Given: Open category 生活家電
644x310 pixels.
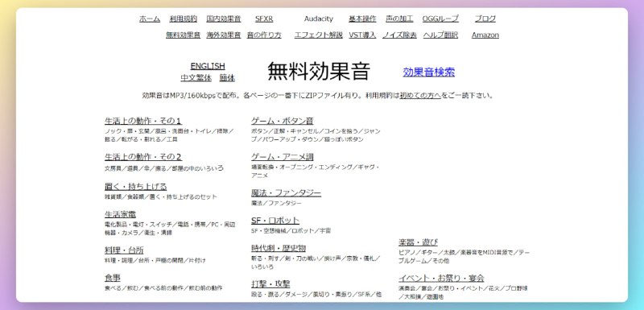Looking at the screenshot, I should [x=120, y=214].
